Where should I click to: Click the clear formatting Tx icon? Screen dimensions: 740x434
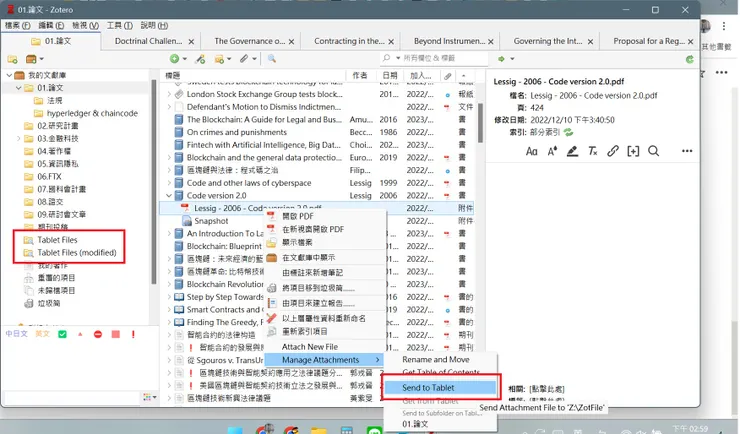[593, 151]
